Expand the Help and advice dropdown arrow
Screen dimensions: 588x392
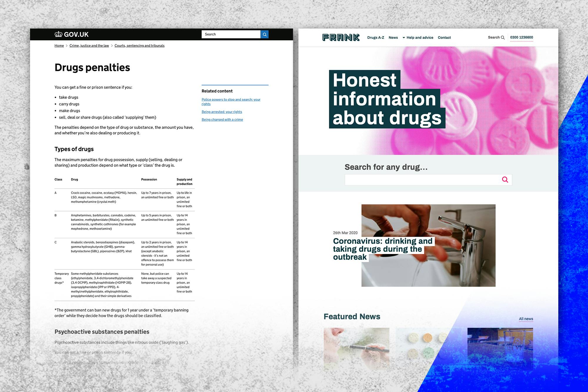pos(404,38)
